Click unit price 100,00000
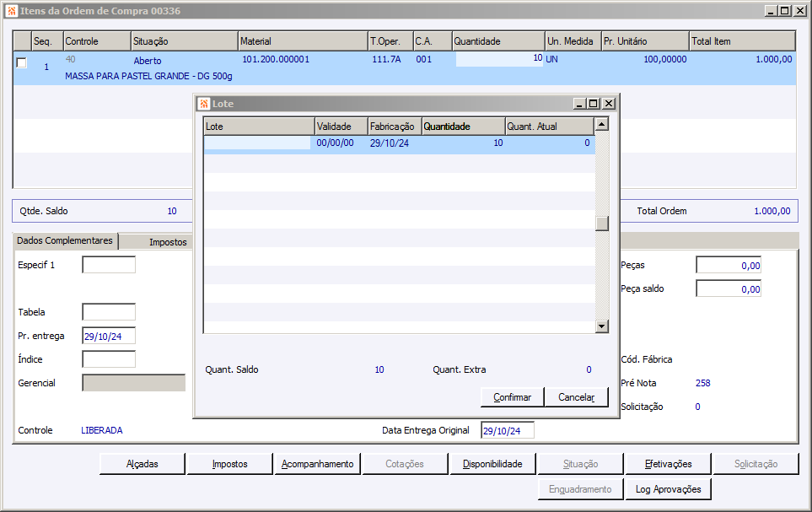Screen dimensions: 812x512 (665, 59)
